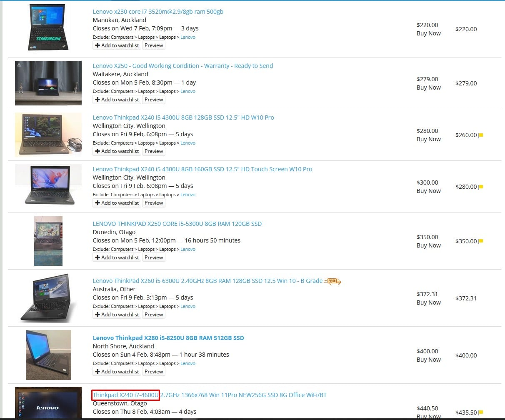The image size is (505, 420).
Task: Click the yellow flag beside $350.00 price
Action: (x=480, y=241)
